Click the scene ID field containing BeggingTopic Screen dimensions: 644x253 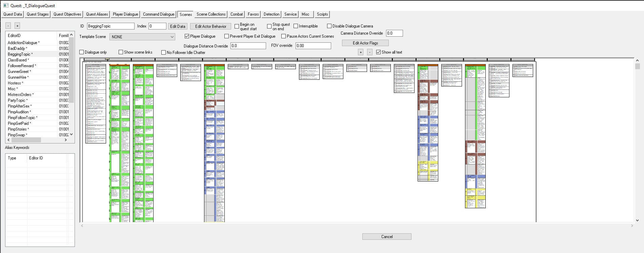click(x=111, y=26)
